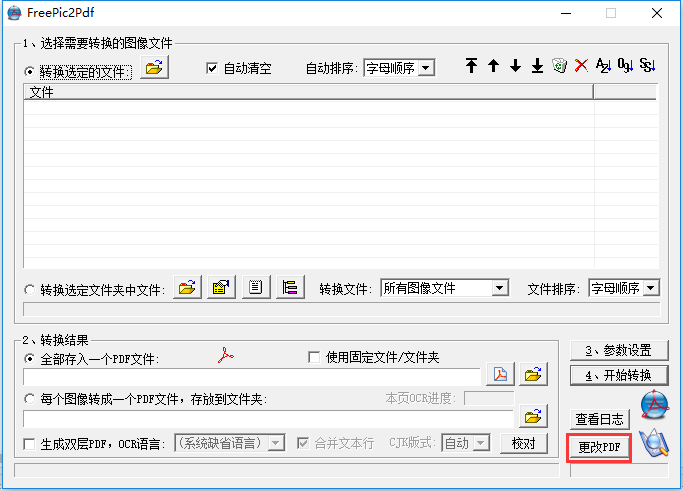Move selected file to top
The height and width of the screenshot is (491, 683).
471,66
